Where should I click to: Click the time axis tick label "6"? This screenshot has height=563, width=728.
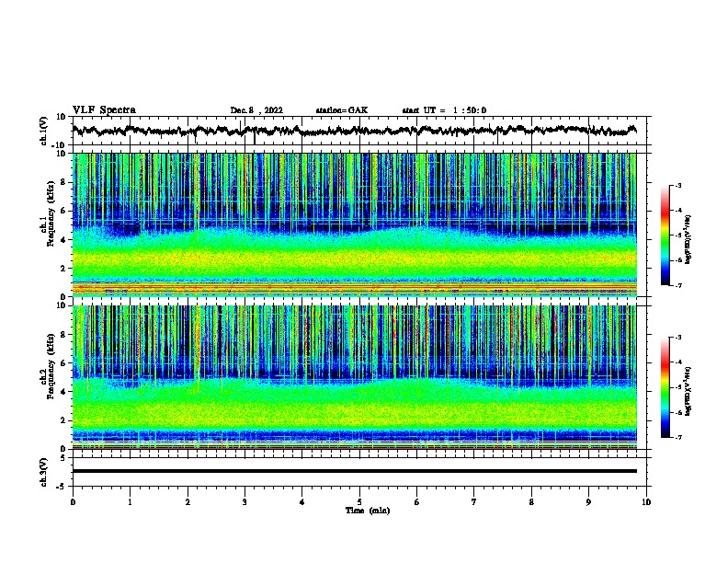[416, 501]
